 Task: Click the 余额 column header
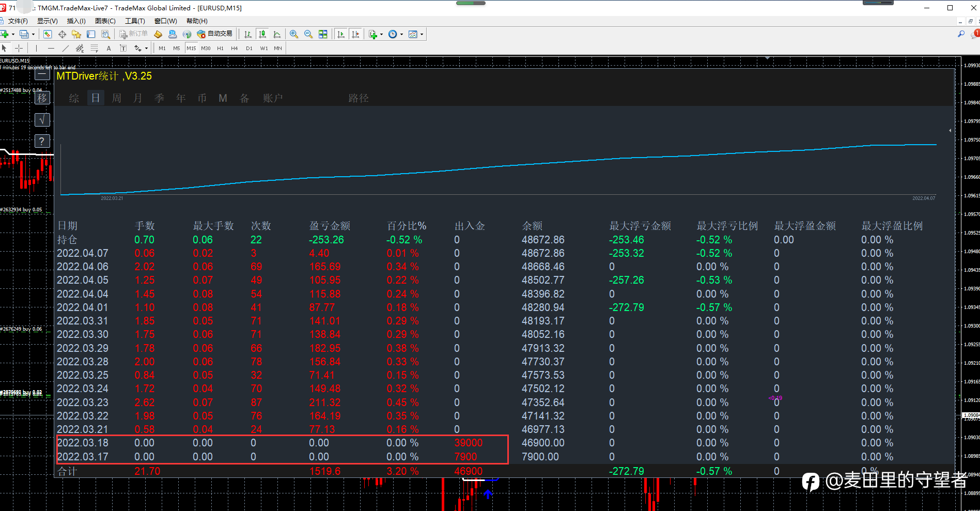pyautogui.click(x=532, y=226)
